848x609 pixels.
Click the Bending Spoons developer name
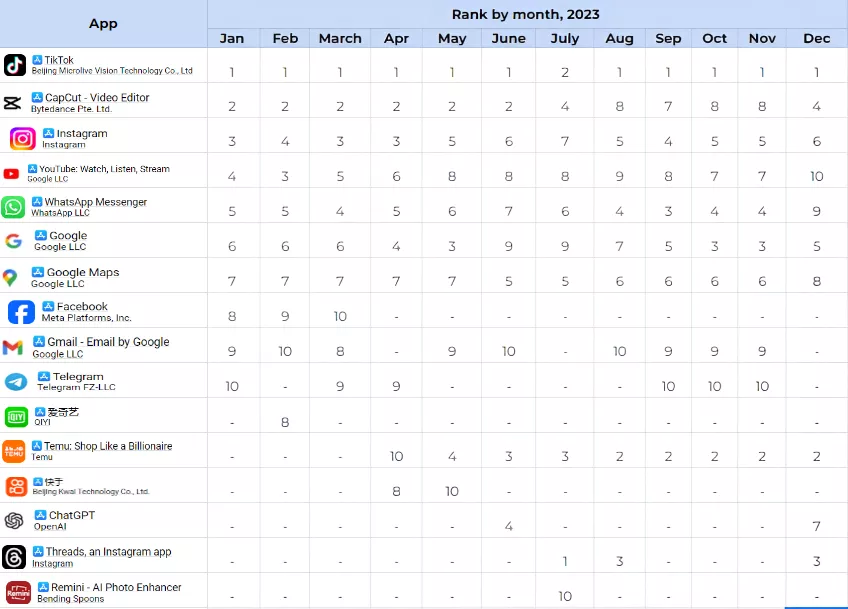coord(70,599)
